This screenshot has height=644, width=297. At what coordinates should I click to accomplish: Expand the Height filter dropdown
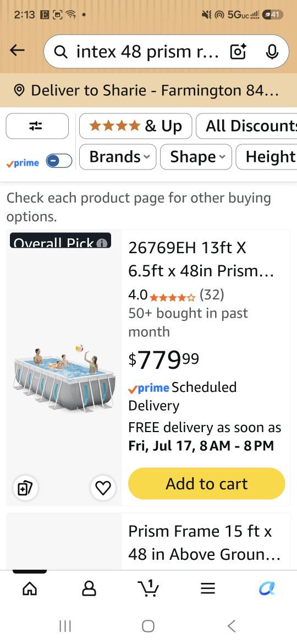(x=267, y=157)
